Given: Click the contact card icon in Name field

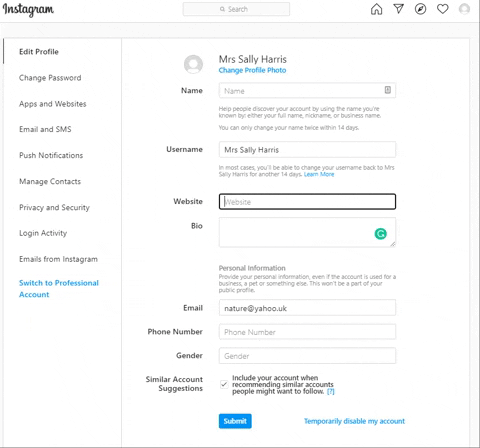Looking at the screenshot, I should point(388,90).
